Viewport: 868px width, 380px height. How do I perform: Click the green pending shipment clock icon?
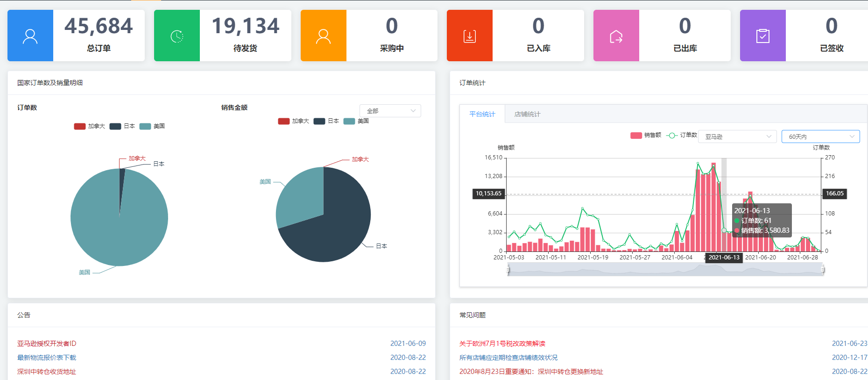pos(177,36)
